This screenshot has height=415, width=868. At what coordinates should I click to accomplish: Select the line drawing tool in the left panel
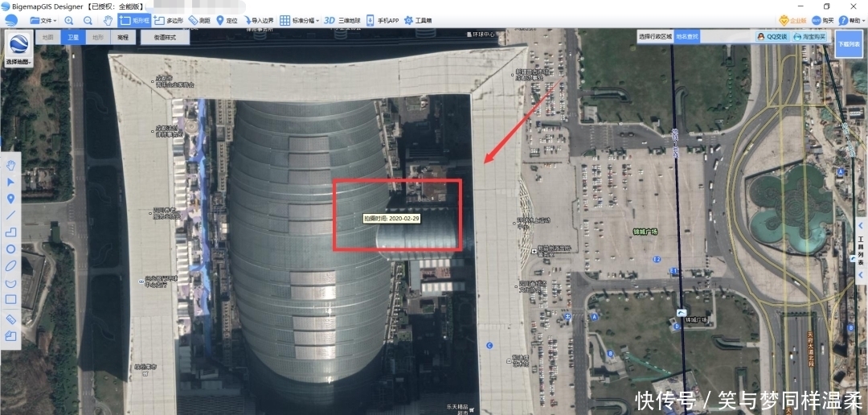pyautogui.click(x=10, y=215)
